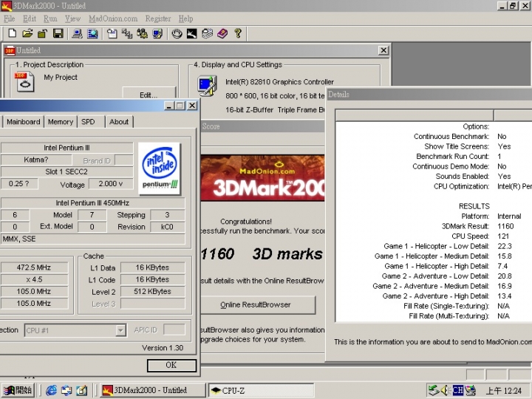532x399 pixels.
Task: Click the multiplier x 4.5 field
Action: click(34, 279)
